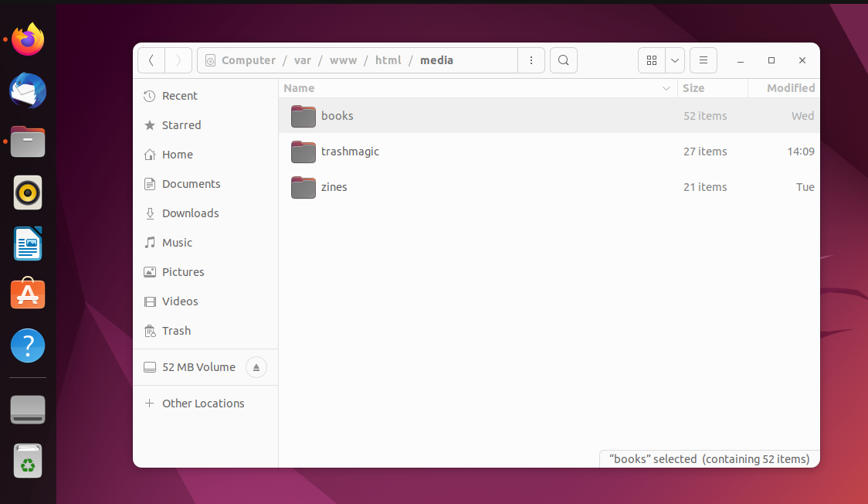Image resolution: width=868 pixels, height=504 pixels.
Task: Click html in the path bar
Action: point(388,60)
